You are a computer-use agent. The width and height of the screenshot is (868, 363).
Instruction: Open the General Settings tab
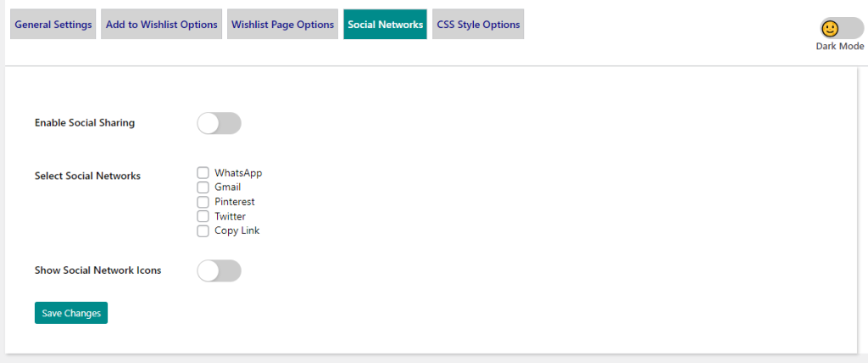point(53,25)
